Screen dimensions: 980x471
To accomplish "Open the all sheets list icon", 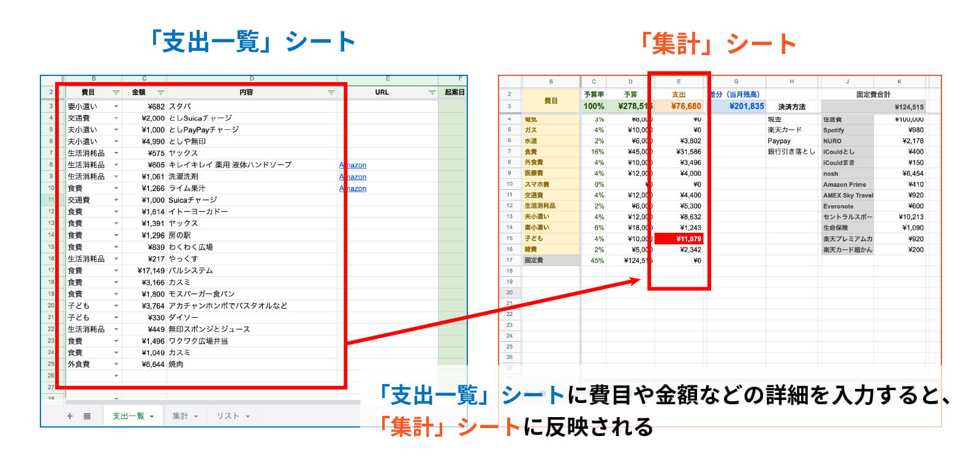I will (87, 416).
